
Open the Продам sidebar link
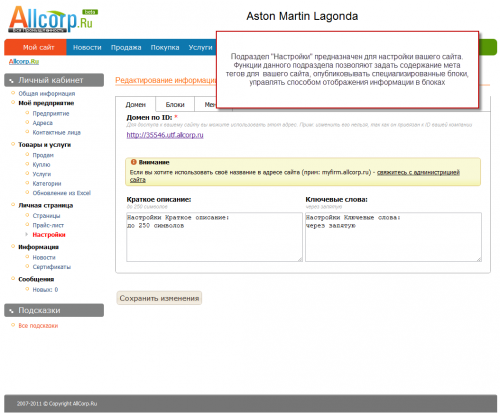pos(43,155)
